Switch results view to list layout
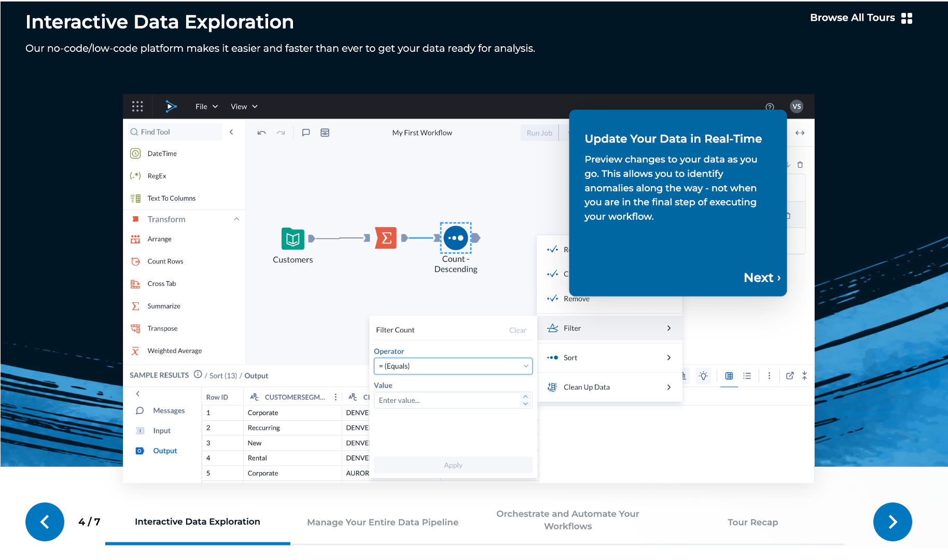 point(747,375)
